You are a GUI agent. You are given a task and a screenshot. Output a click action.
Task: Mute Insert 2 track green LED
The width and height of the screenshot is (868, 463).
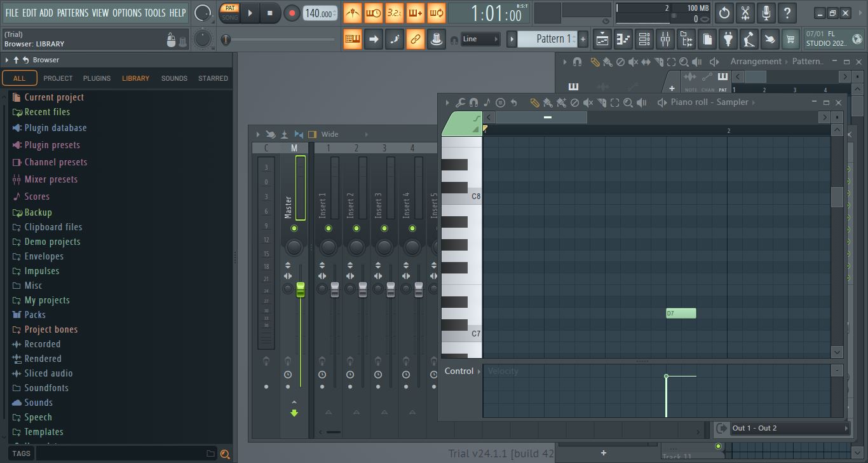356,228
